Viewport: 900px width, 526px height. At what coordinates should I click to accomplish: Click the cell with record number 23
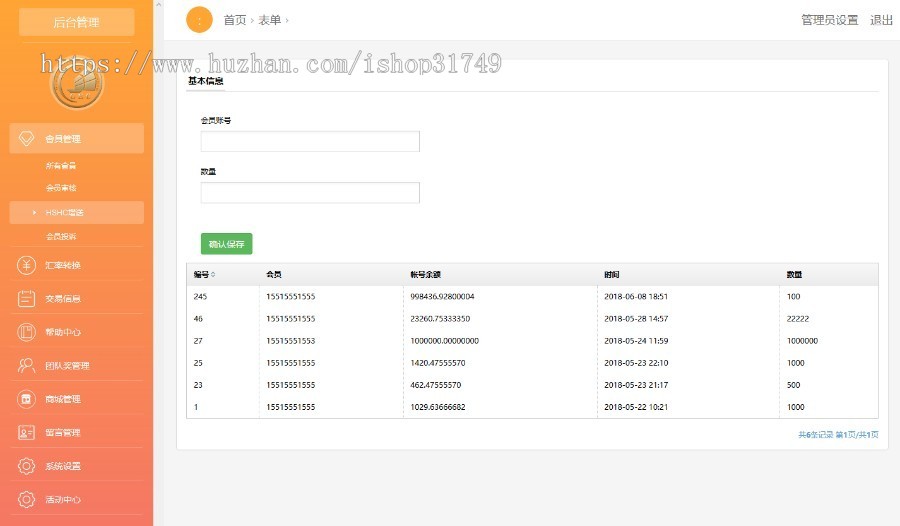[198, 385]
